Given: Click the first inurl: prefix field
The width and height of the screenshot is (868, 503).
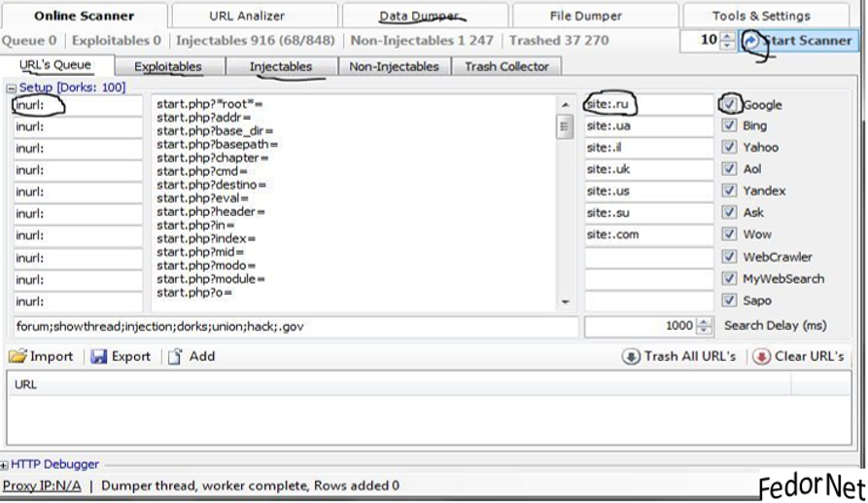Looking at the screenshot, I should click(x=78, y=105).
